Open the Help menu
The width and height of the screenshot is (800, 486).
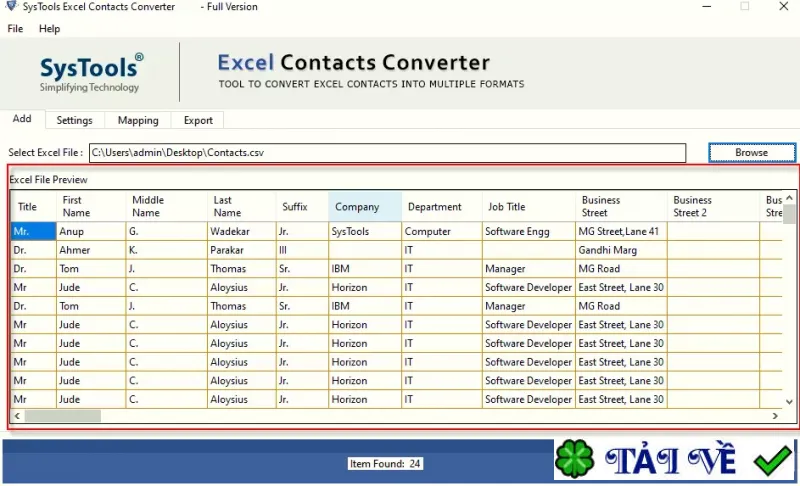tap(49, 29)
